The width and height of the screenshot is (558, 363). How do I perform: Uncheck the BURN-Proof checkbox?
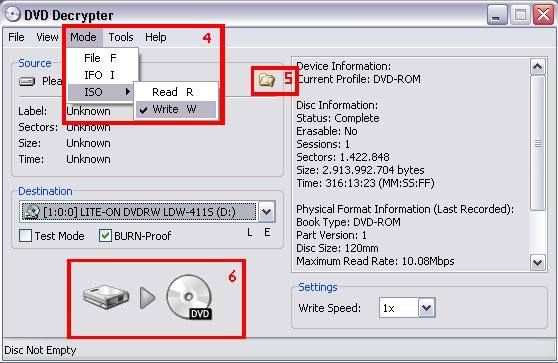[105, 236]
